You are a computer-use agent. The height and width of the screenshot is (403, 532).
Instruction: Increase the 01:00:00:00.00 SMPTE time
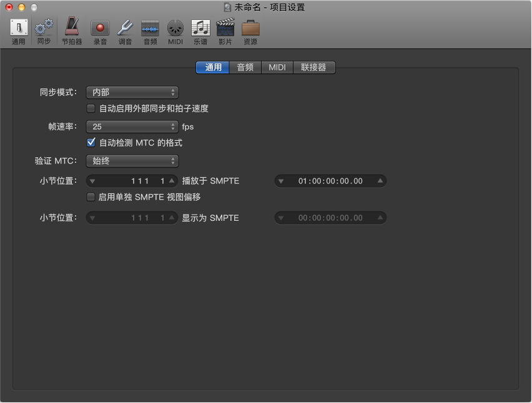point(380,181)
